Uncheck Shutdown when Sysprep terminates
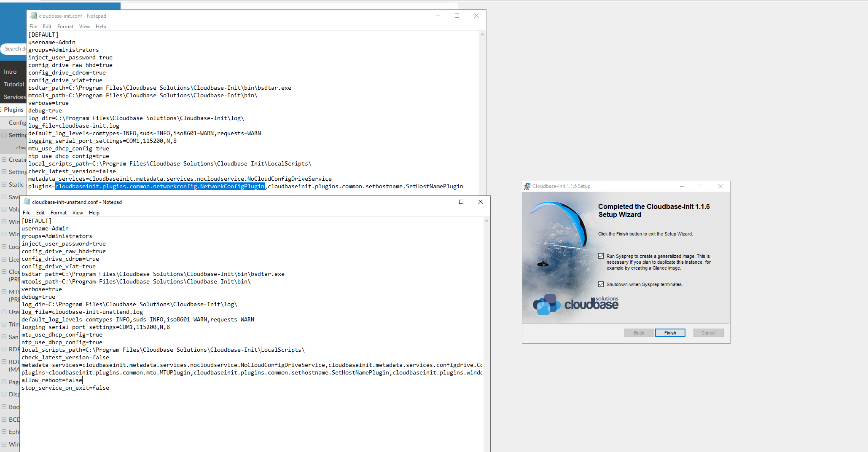This screenshot has width=868, height=452. coord(601,284)
